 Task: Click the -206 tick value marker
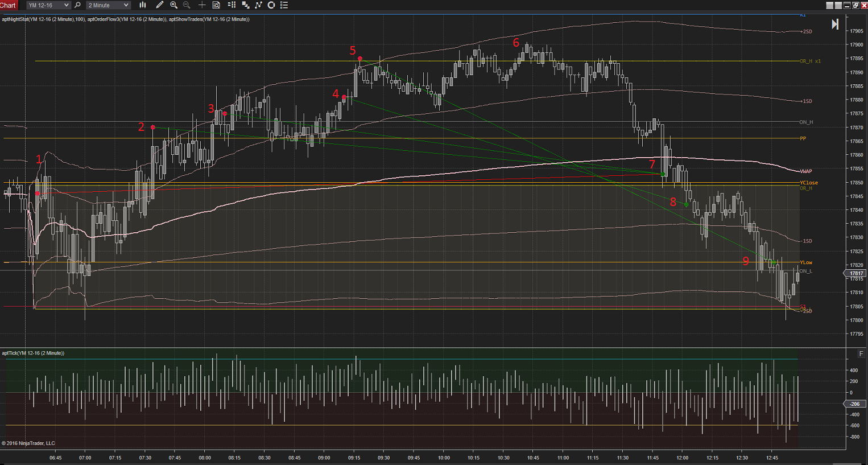[854, 404]
